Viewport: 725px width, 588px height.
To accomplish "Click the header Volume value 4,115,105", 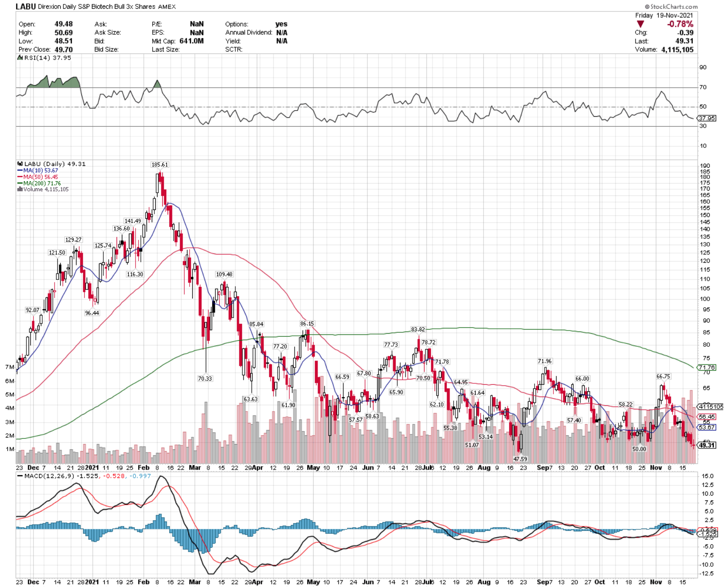I will [x=677, y=50].
